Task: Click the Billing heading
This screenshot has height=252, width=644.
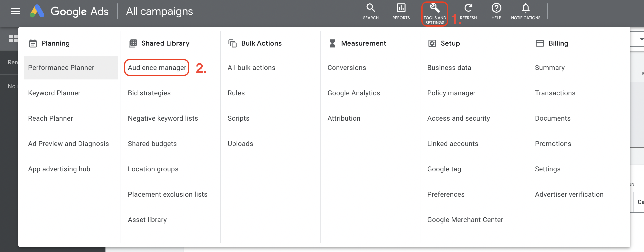Action: coord(558,43)
